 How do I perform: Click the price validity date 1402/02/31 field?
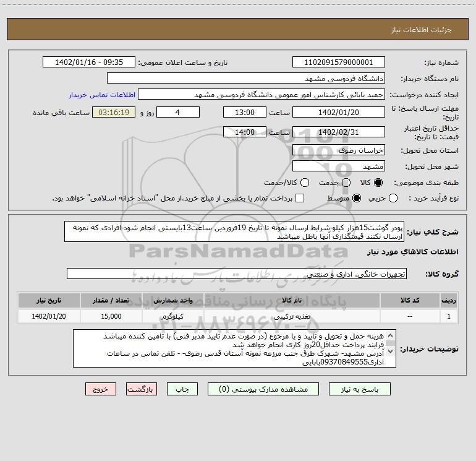pyautogui.click(x=339, y=132)
